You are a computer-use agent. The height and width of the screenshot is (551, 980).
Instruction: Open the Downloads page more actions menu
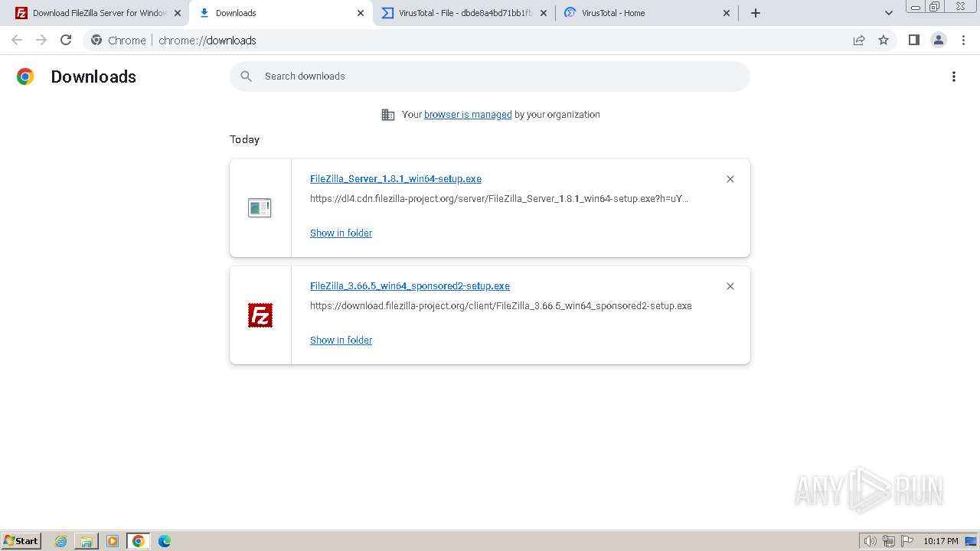point(954,77)
